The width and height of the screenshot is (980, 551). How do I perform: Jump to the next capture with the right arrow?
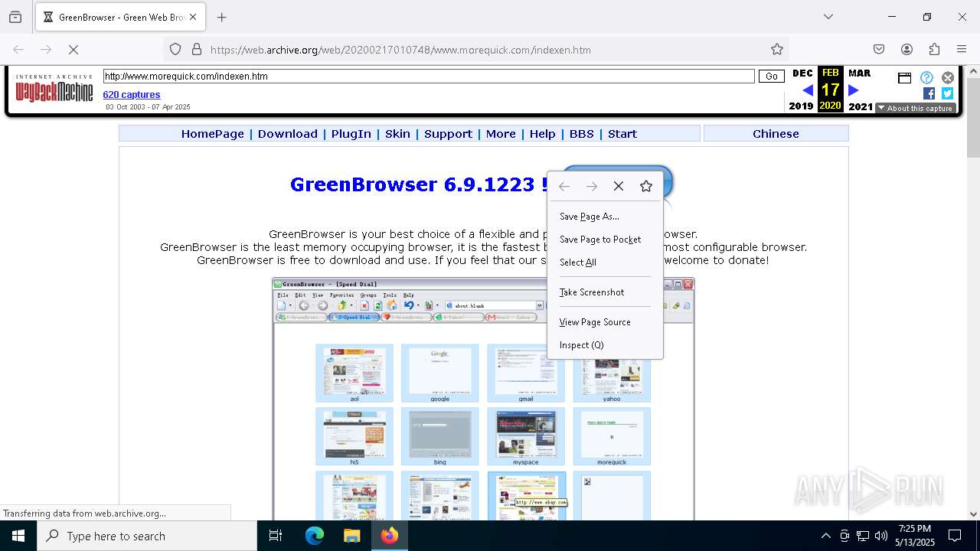pos(854,90)
